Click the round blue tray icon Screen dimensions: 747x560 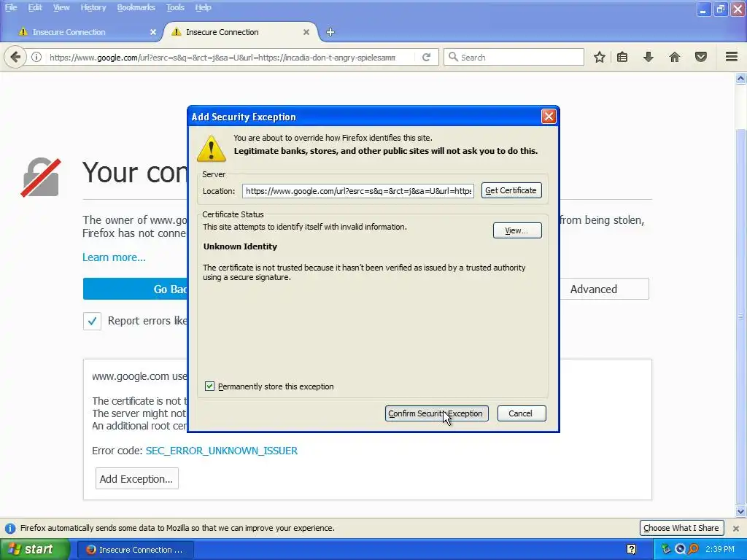(680, 549)
